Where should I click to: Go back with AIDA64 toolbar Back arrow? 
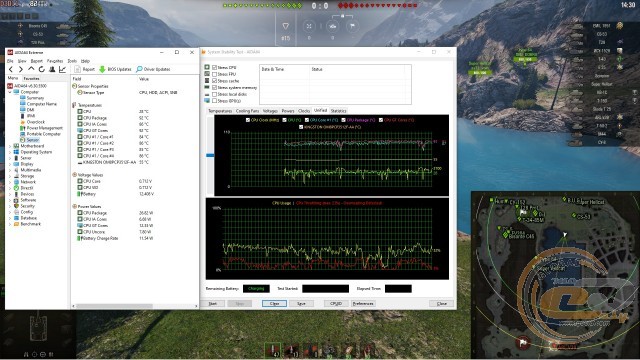click(11, 69)
